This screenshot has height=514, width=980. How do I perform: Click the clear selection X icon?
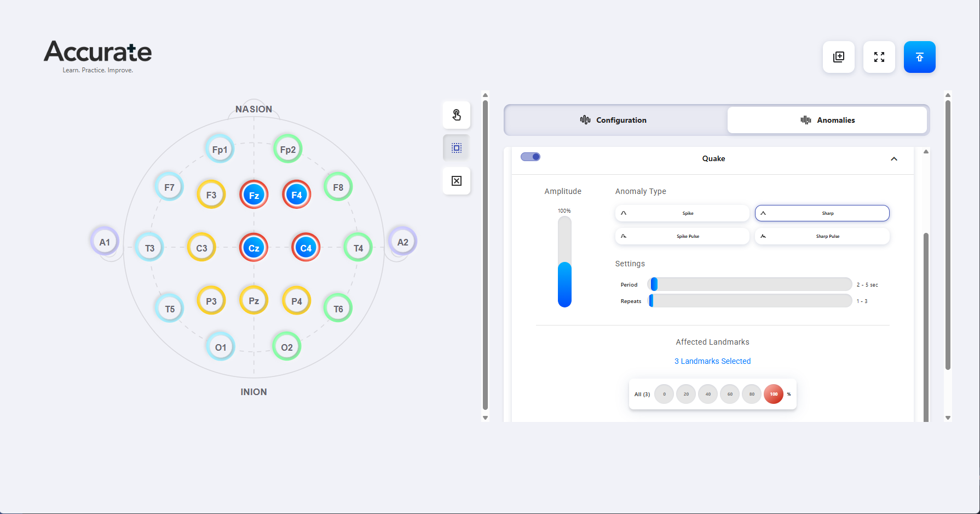click(457, 181)
